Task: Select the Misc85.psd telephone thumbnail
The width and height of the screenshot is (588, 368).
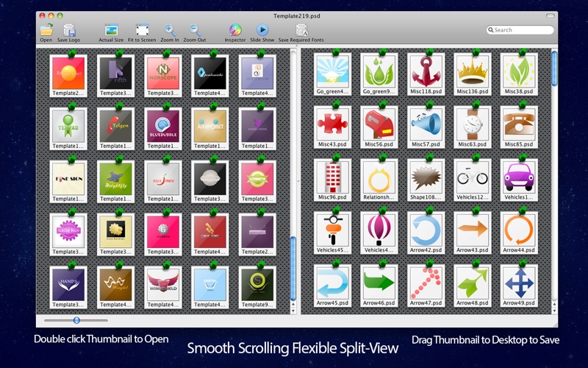Action: (519, 122)
